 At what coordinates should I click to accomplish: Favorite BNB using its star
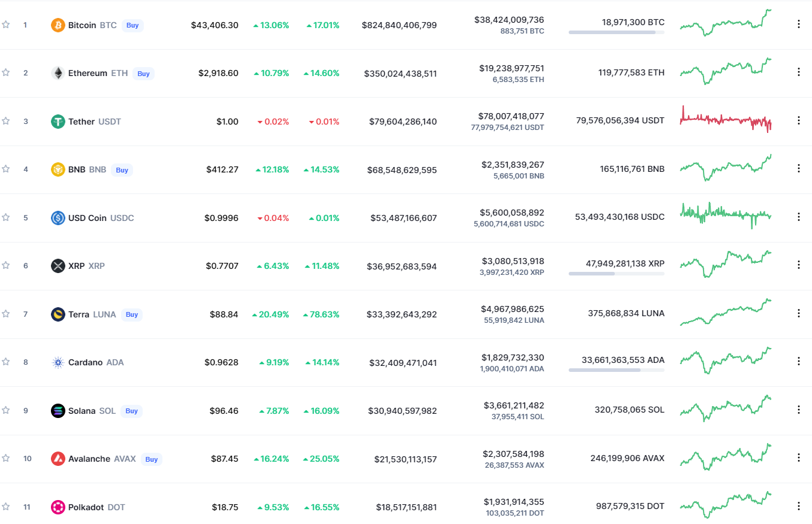click(x=6, y=169)
